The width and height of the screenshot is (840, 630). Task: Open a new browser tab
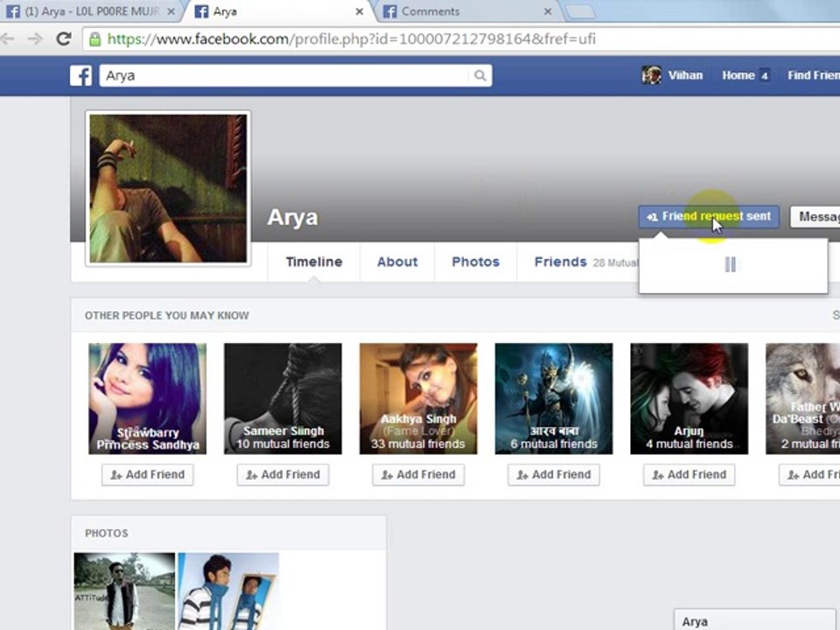click(581, 11)
